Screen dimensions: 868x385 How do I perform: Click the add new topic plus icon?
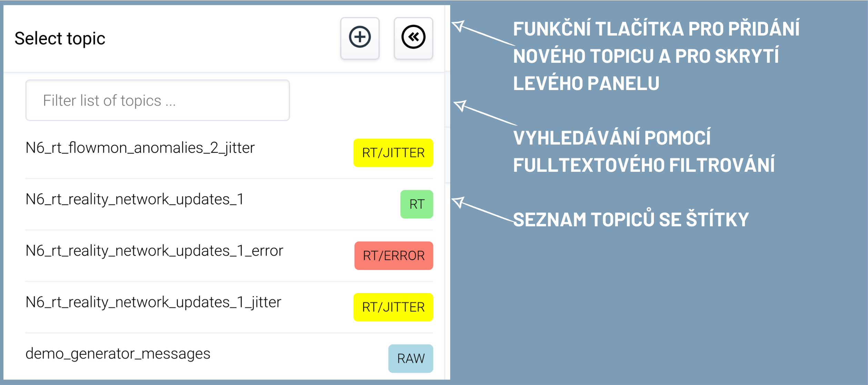360,37
